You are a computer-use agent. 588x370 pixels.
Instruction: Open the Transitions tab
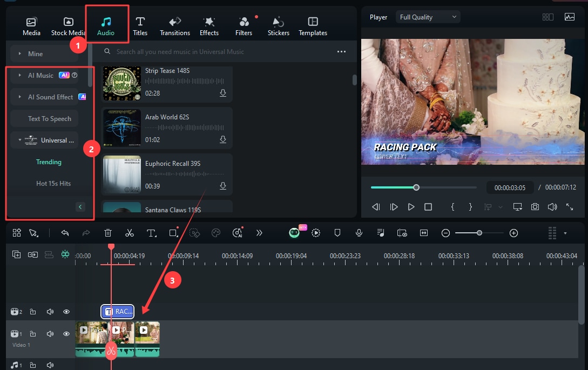pyautogui.click(x=175, y=26)
